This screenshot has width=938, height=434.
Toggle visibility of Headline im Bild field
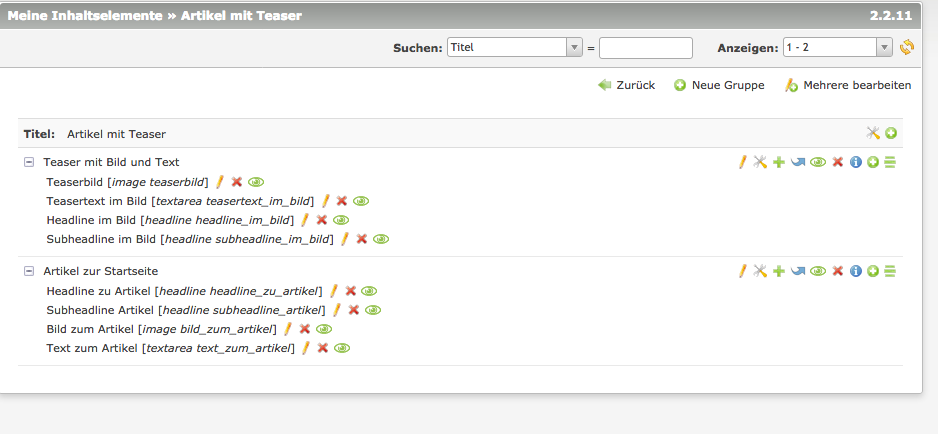pyautogui.click(x=341, y=220)
